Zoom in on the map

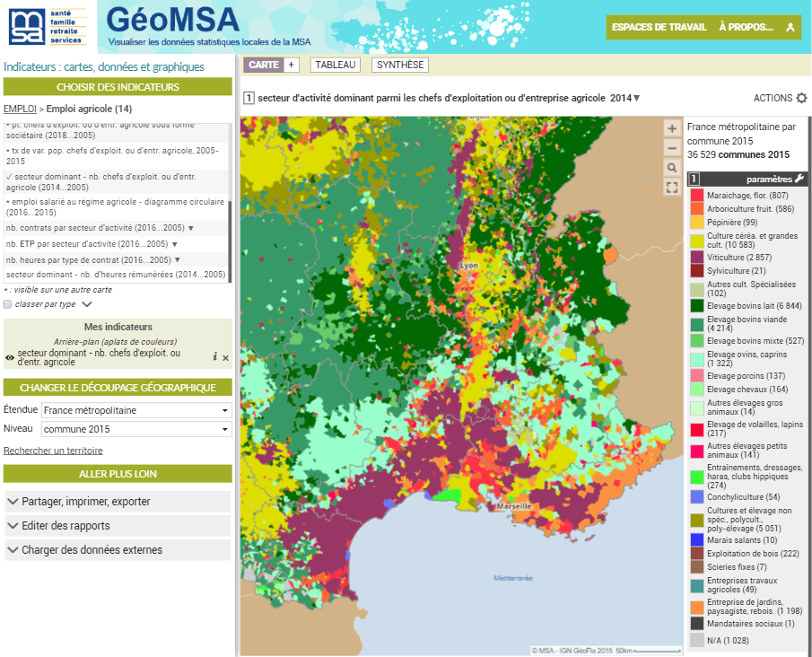point(672,129)
